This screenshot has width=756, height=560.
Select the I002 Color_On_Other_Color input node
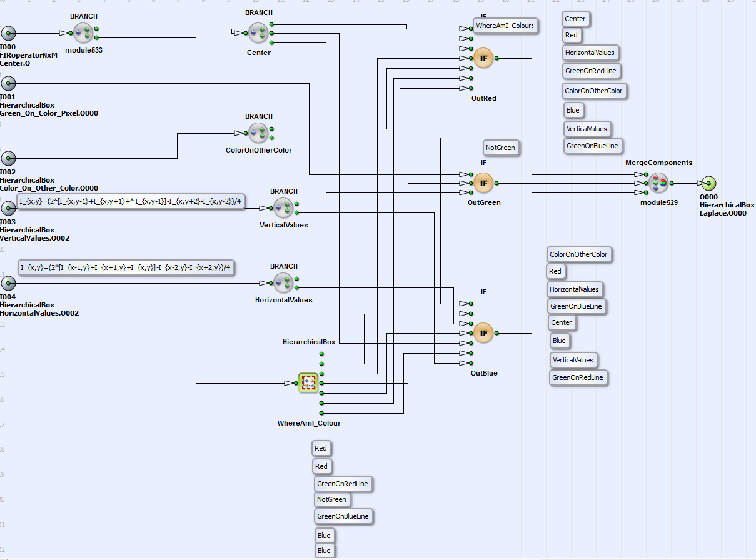[x=8, y=158]
